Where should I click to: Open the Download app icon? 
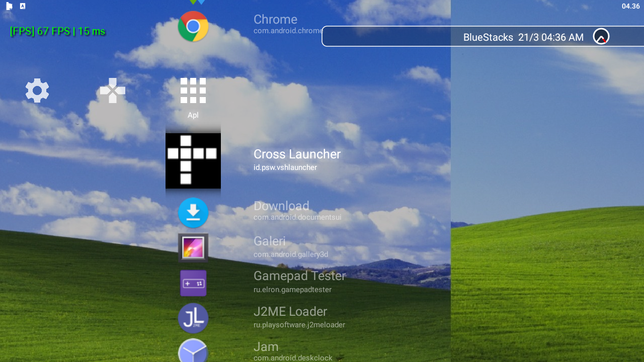193,213
